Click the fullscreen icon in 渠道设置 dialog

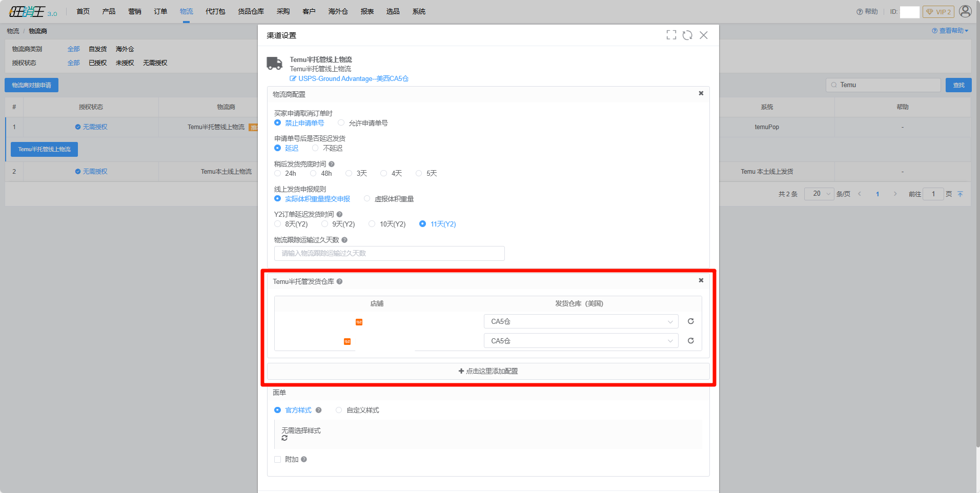[x=671, y=35]
